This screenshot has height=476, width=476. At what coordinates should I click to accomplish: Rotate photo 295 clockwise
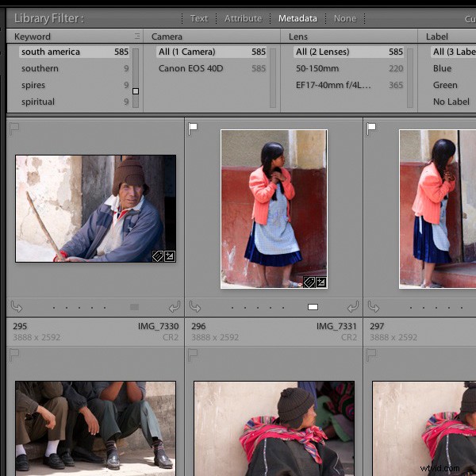tap(175, 307)
